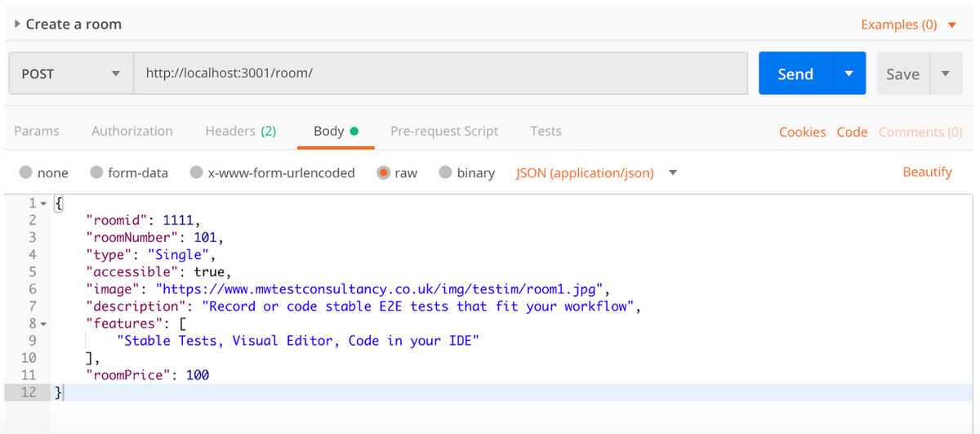
Task: Expand the Create a room description triangle
Action: 18,25
